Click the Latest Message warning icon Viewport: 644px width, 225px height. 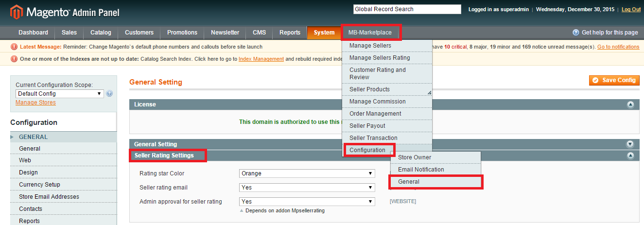pyautogui.click(x=14, y=47)
